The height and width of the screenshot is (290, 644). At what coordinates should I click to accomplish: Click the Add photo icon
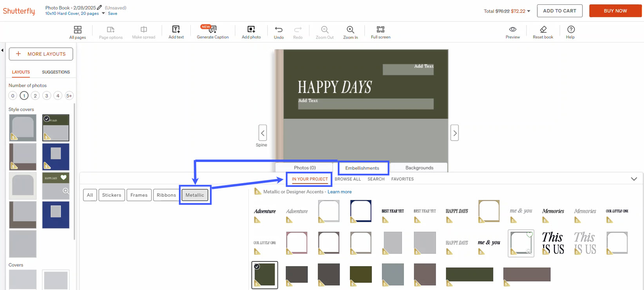point(251,30)
